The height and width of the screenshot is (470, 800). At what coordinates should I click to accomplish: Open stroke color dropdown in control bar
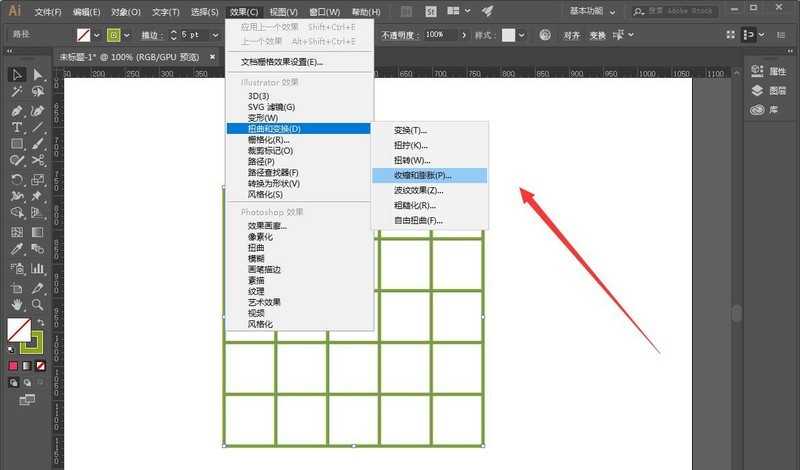tap(127, 35)
